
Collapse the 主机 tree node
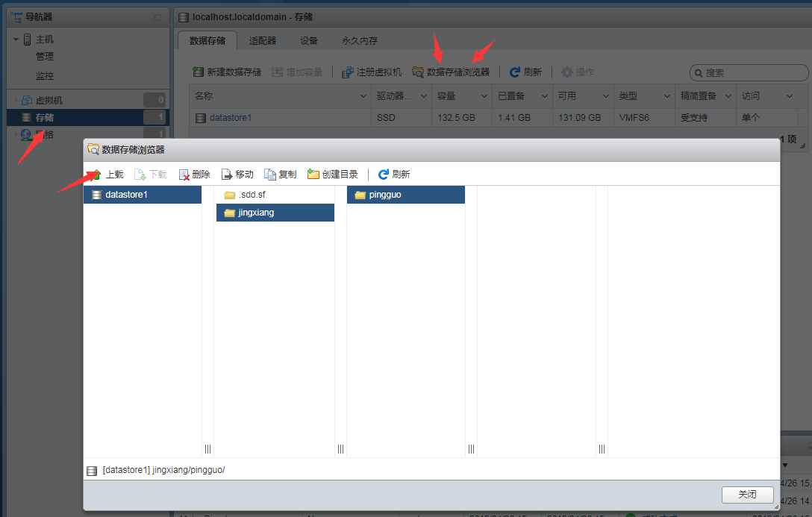pos(16,40)
